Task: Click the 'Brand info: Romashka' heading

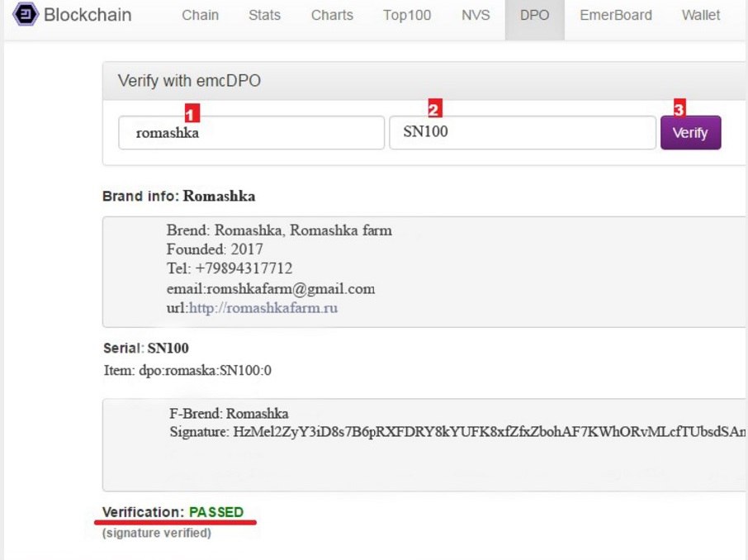Action: pos(179,197)
